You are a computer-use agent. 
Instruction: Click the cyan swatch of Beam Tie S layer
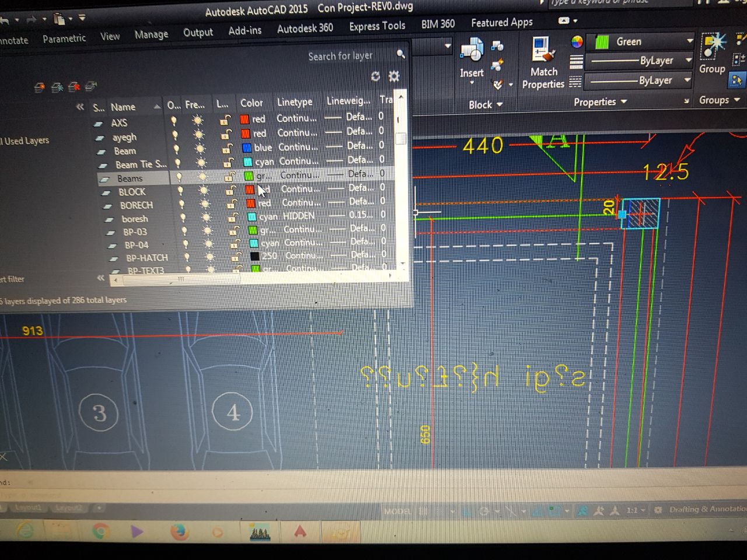pyautogui.click(x=247, y=162)
